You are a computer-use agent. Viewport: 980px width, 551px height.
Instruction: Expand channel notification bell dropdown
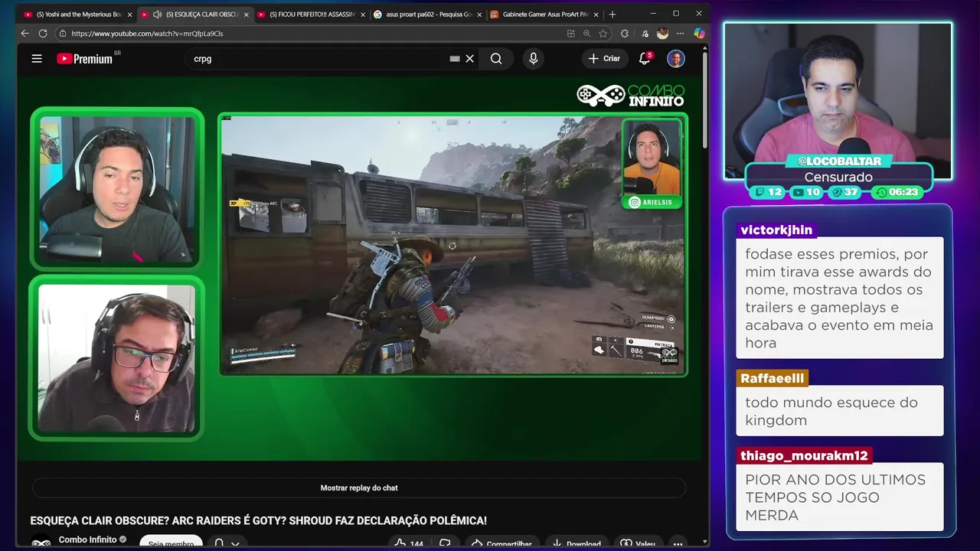tap(227, 543)
